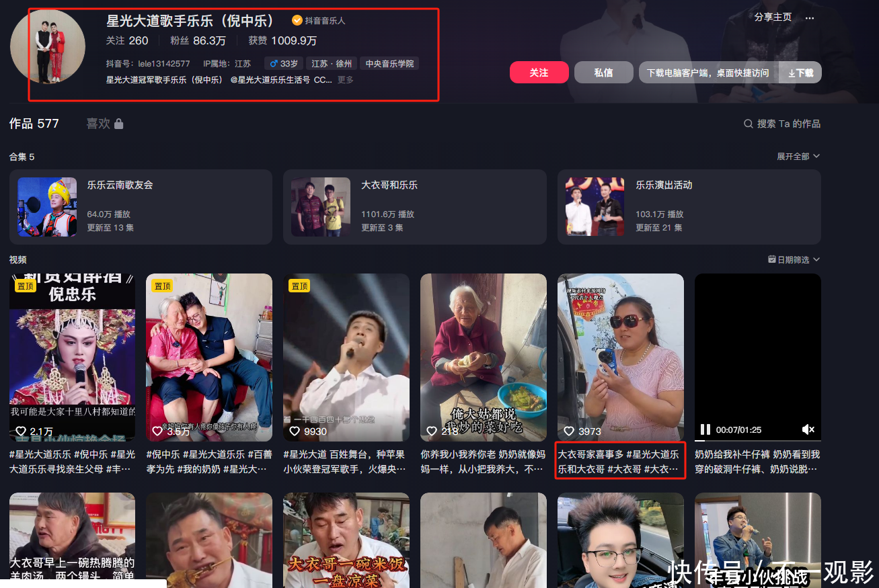Click the 分享主页 share link

click(773, 17)
